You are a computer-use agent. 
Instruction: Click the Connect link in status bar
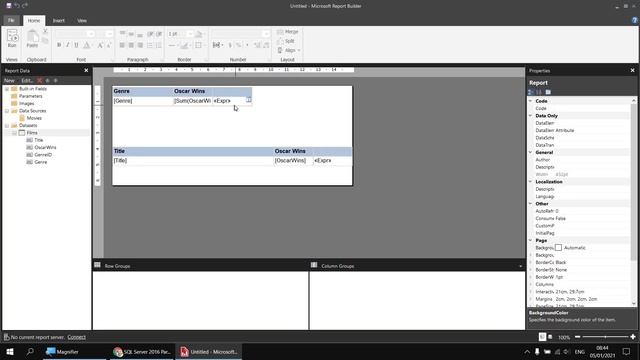pos(76,337)
